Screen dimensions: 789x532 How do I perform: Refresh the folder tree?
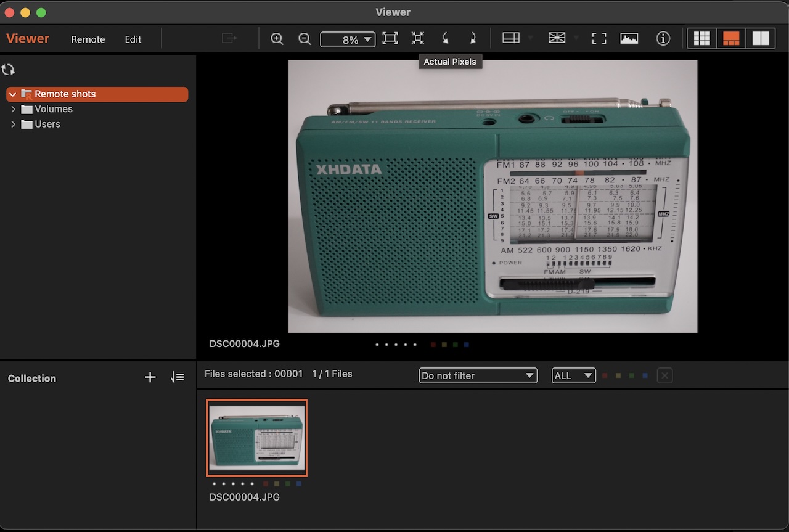pos(8,70)
